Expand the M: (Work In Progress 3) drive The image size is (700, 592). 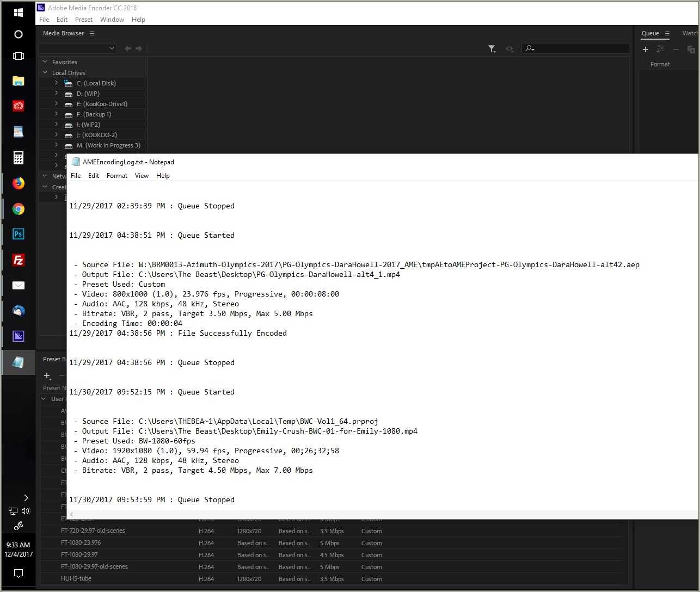click(56, 145)
